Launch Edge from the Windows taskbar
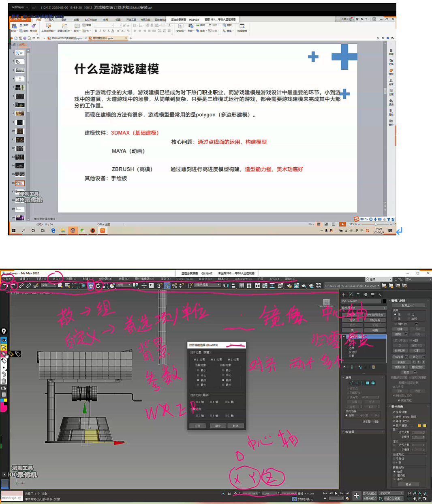This screenshot has height=504, width=432. pyautogui.click(x=53, y=231)
